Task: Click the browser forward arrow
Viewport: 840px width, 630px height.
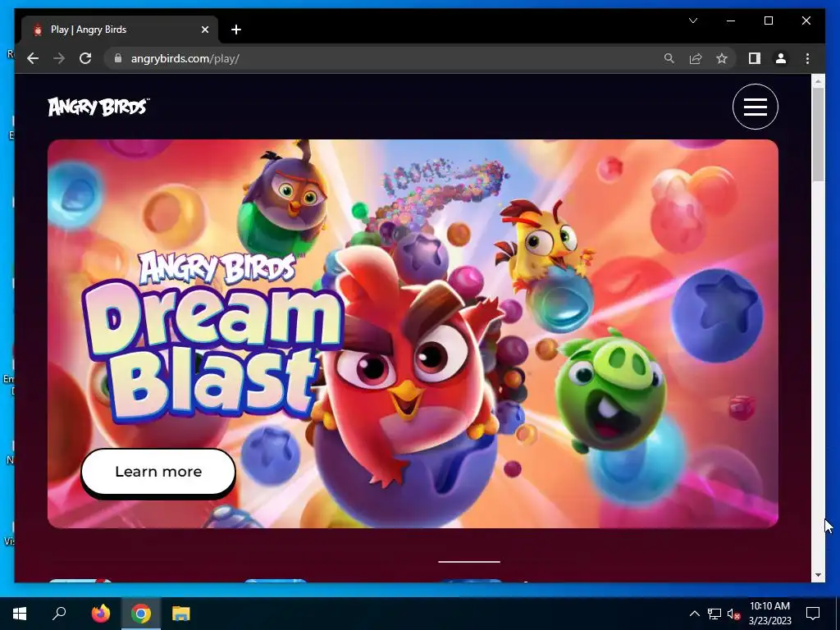Action: [x=59, y=58]
